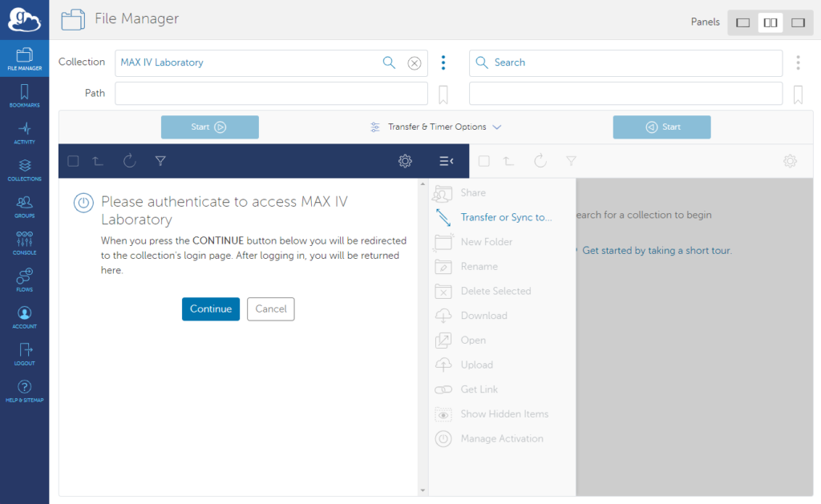Bookmark the right panel path
The image size is (821, 504).
pos(798,95)
